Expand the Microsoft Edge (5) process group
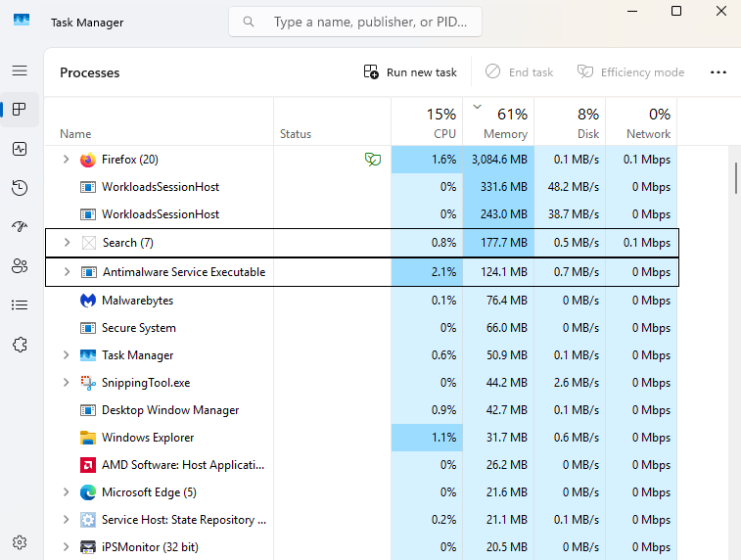The height and width of the screenshot is (560, 741). [67, 492]
